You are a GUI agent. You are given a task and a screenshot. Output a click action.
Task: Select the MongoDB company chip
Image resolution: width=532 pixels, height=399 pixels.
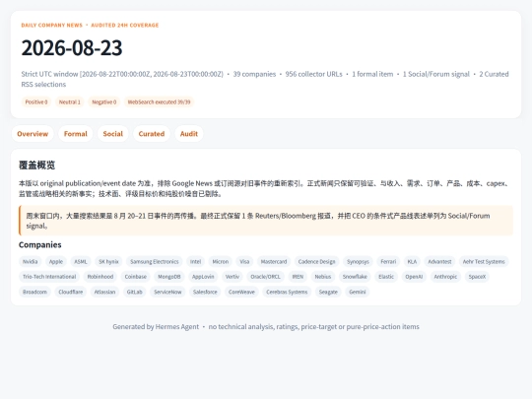(169, 277)
